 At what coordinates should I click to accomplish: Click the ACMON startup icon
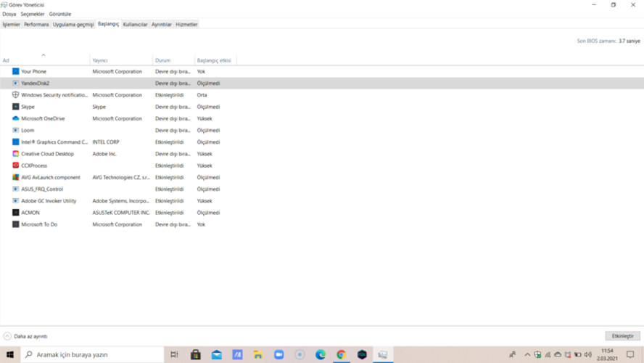click(16, 213)
